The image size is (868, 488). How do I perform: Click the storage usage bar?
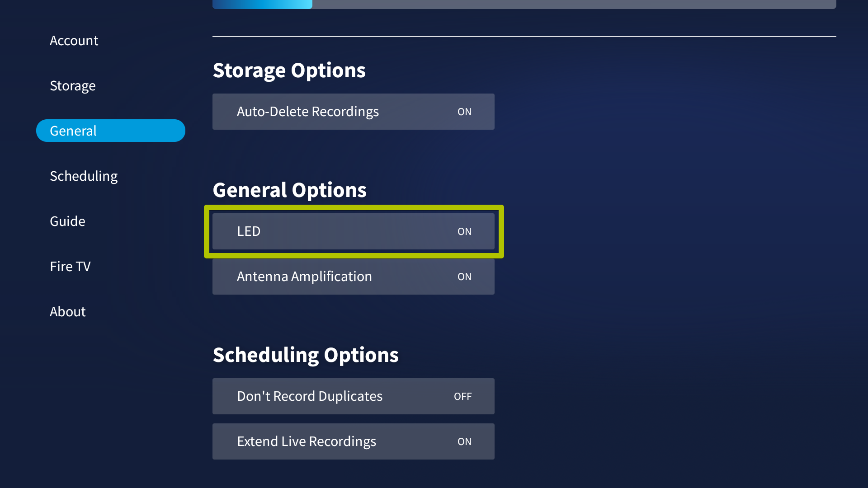(524, 4)
